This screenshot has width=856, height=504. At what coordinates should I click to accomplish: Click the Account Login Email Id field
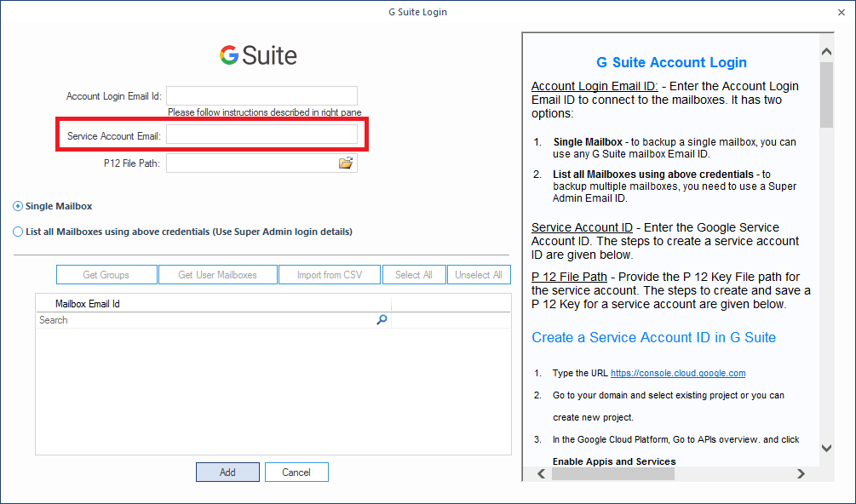[262, 96]
